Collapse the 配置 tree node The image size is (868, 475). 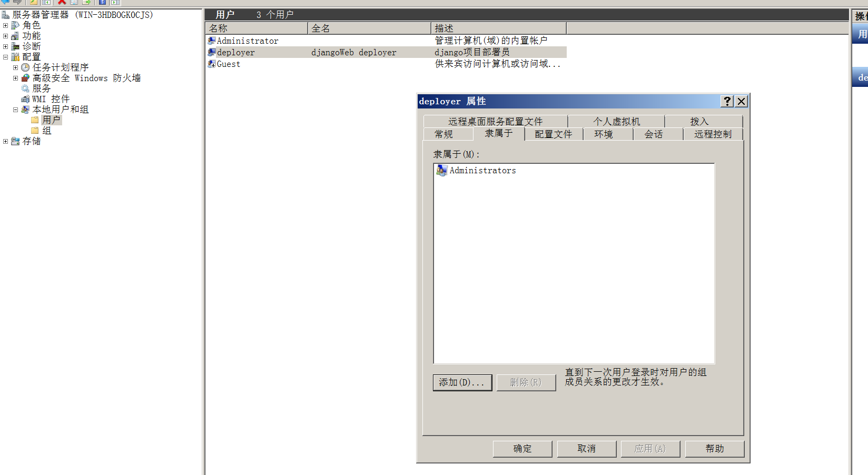[x=5, y=56]
